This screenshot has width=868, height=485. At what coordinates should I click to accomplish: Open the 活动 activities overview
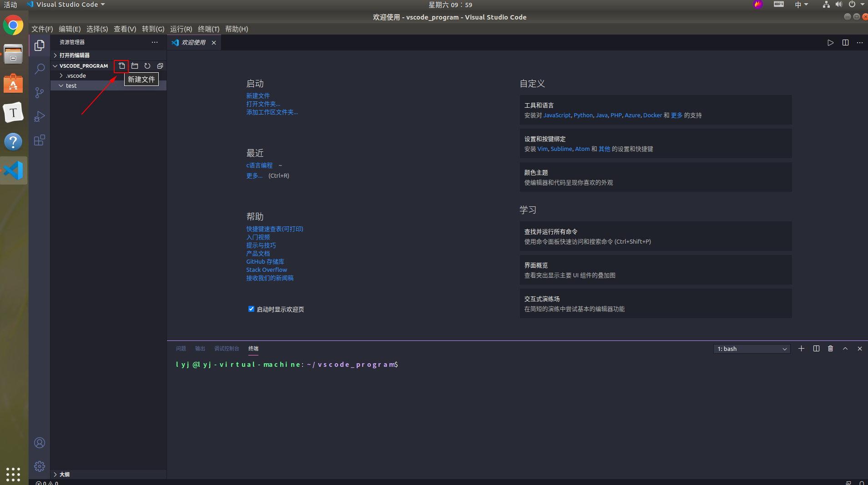pyautogui.click(x=10, y=5)
